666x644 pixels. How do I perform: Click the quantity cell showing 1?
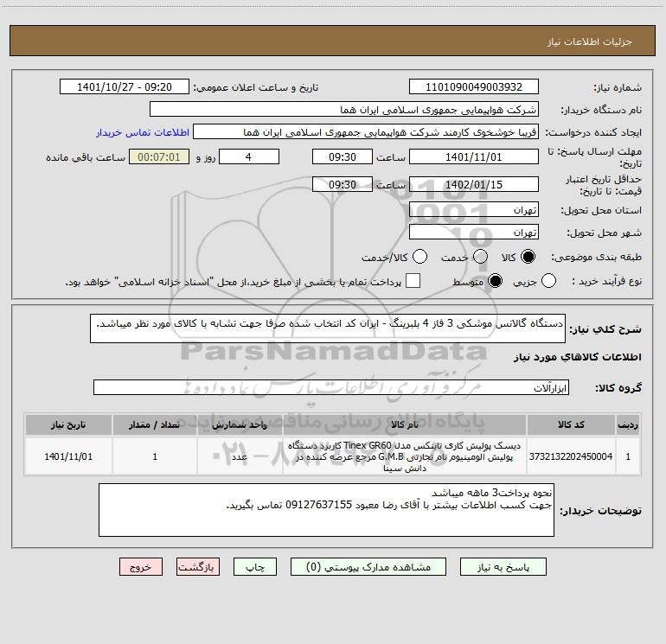pyautogui.click(x=155, y=456)
